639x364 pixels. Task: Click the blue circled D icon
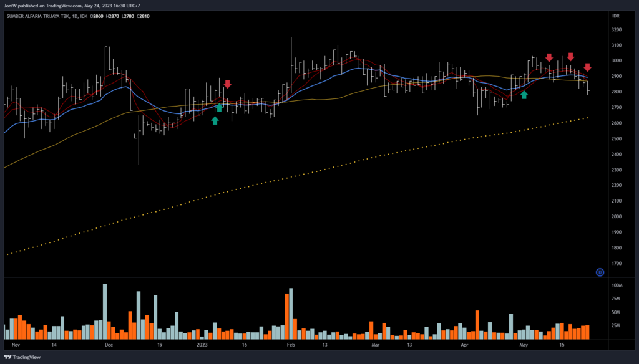600,272
